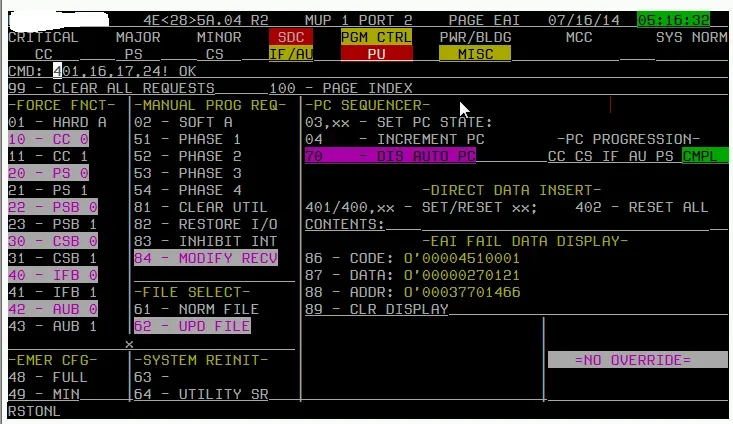
Task: Select the SYS NORM header
Action: click(x=691, y=37)
